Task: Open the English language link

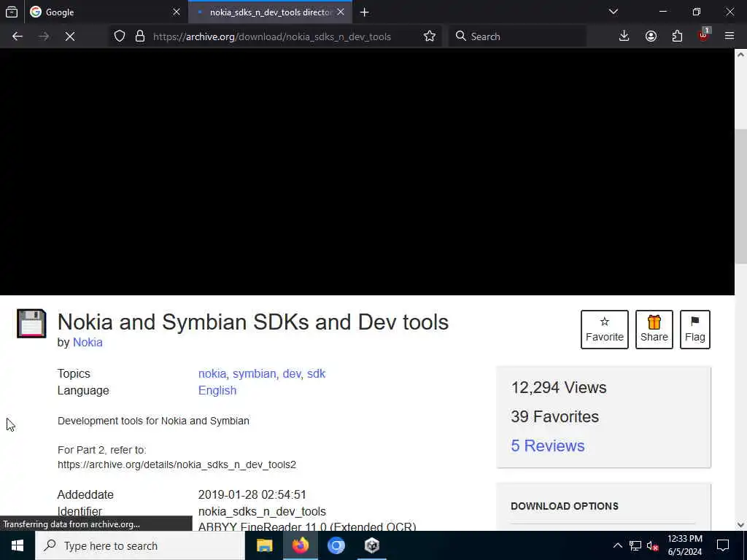Action: pyautogui.click(x=217, y=391)
